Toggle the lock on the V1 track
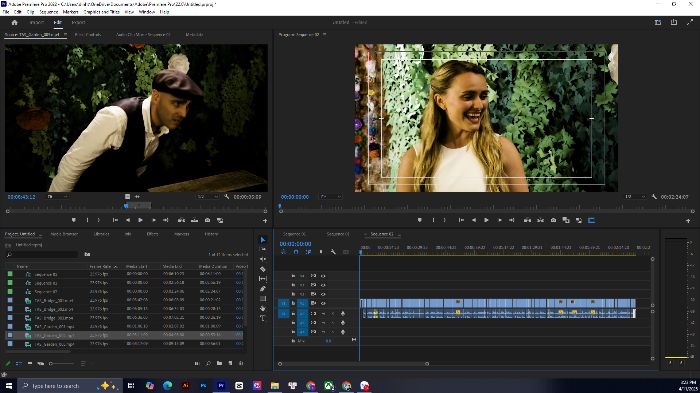700x393 pixels. click(x=293, y=303)
